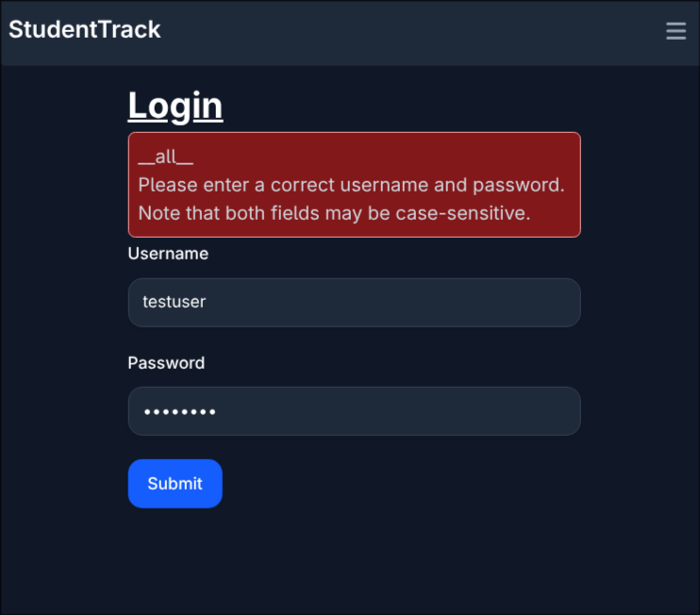The height and width of the screenshot is (615, 700).
Task: Click the StudentTrack brand link
Action: [x=85, y=30]
